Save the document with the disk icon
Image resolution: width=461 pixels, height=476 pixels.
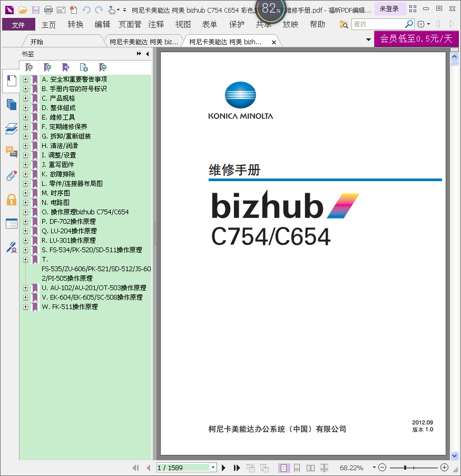point(35,10)
